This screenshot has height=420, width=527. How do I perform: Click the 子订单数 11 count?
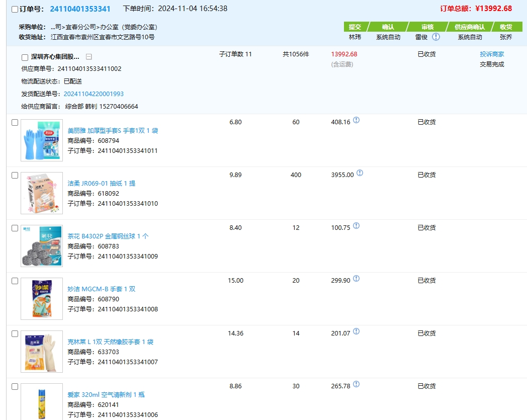click(x=235, y=54)
